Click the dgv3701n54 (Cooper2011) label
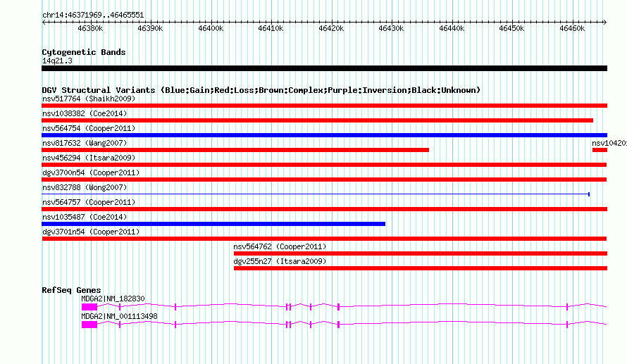The height and width of the screenshot is (364, 627). pos(91,232)
